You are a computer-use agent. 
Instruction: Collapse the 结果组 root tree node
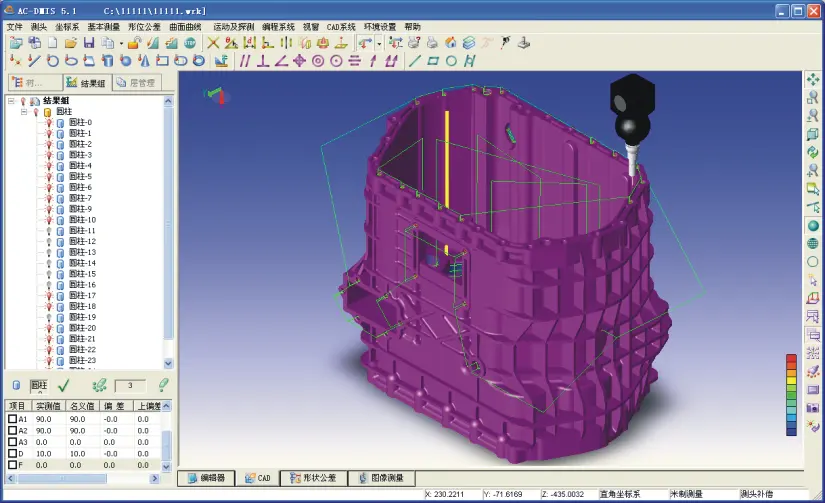coord(11,101)
